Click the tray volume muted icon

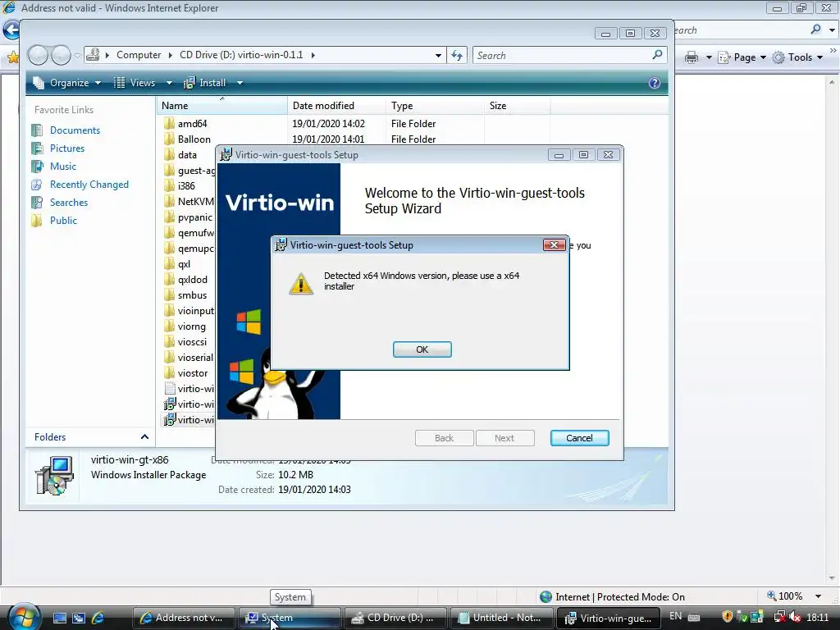click(795, 617)
